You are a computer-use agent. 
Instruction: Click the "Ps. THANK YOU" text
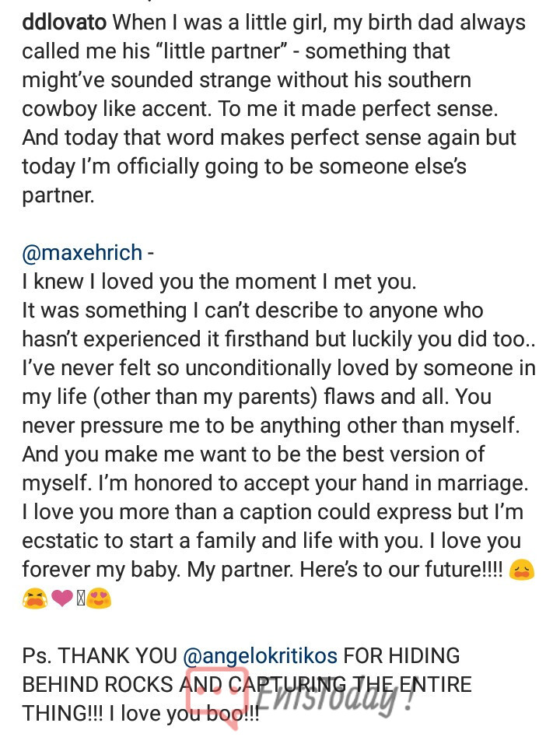[100, 656]
